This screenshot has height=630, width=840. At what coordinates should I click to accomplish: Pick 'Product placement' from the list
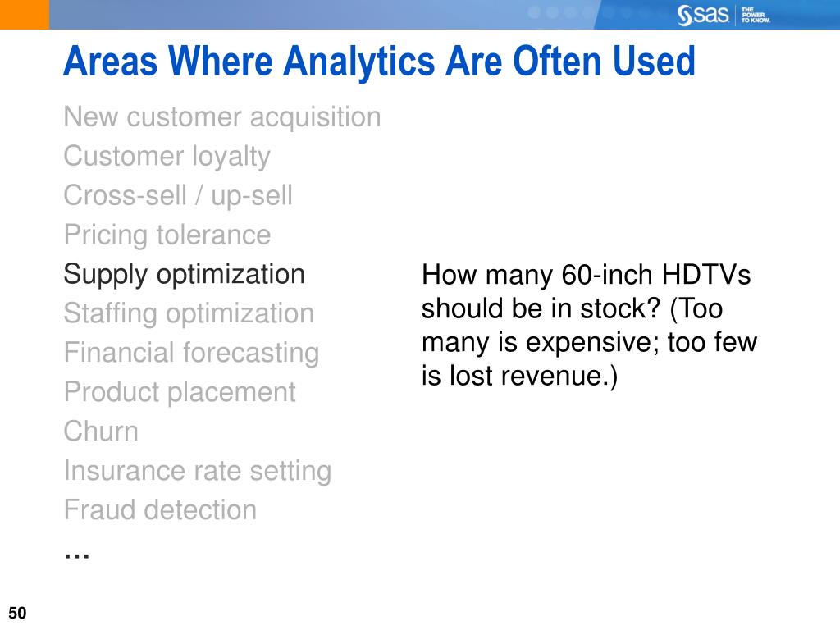click(x=180, y=392)
